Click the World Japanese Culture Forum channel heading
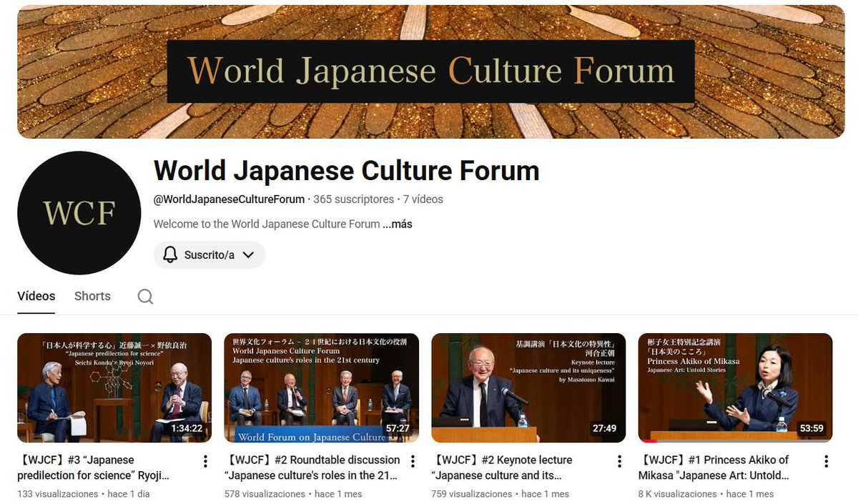 [346, 171]
